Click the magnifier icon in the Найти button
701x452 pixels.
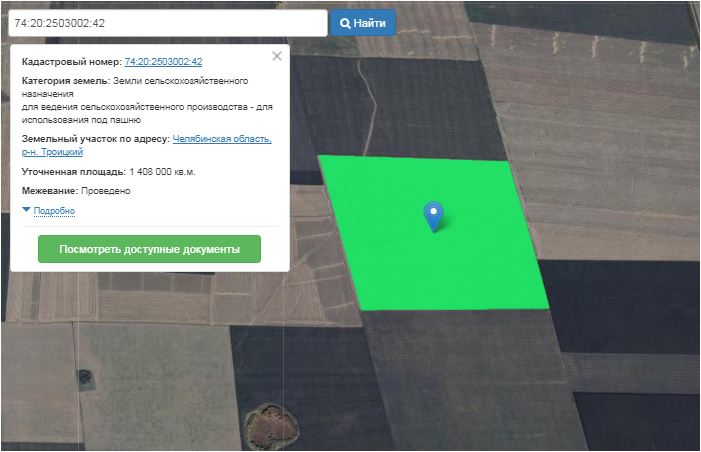(x=345, y=23)
